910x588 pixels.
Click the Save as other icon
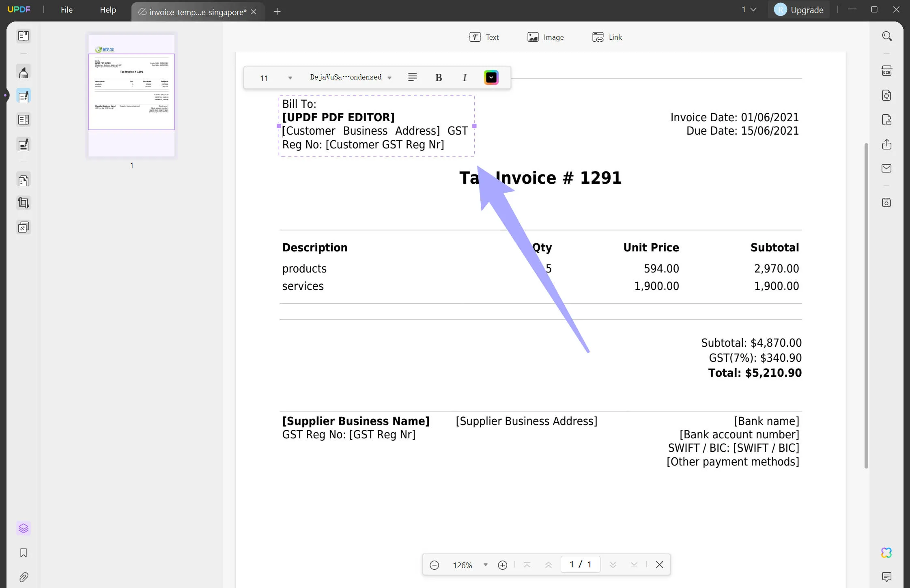point(887,202)
